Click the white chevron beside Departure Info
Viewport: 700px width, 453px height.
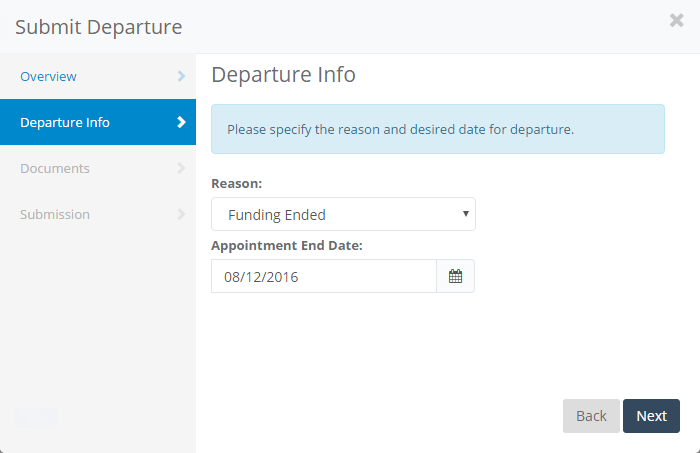[x=181, y=122]
